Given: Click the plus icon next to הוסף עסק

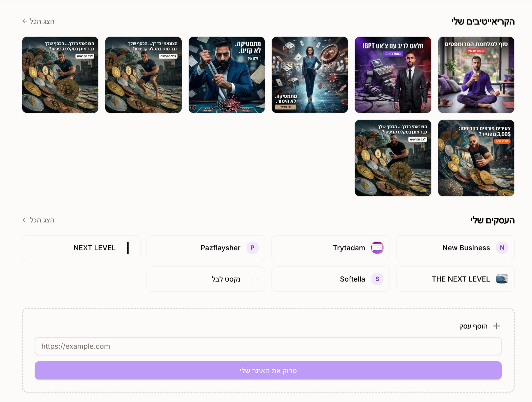Looking at the screenshot, I should coord(496,326).
